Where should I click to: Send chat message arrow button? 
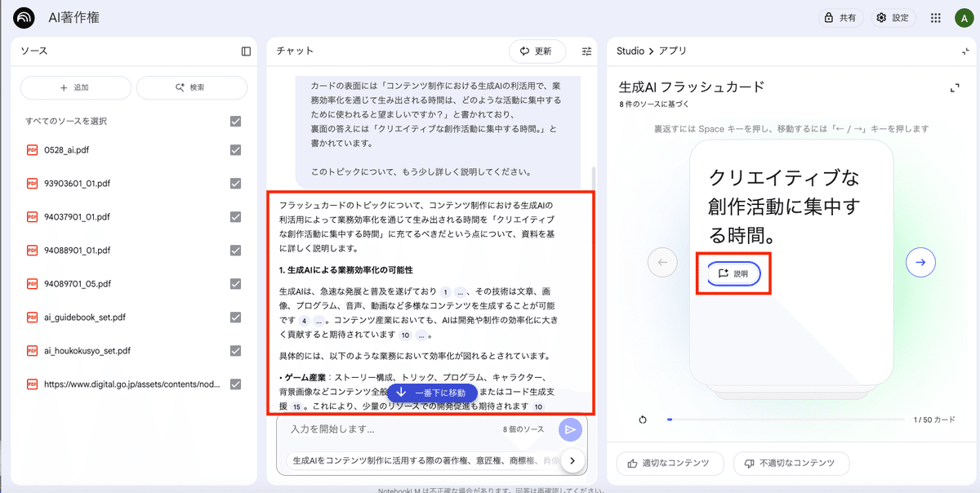click(570, 429)
